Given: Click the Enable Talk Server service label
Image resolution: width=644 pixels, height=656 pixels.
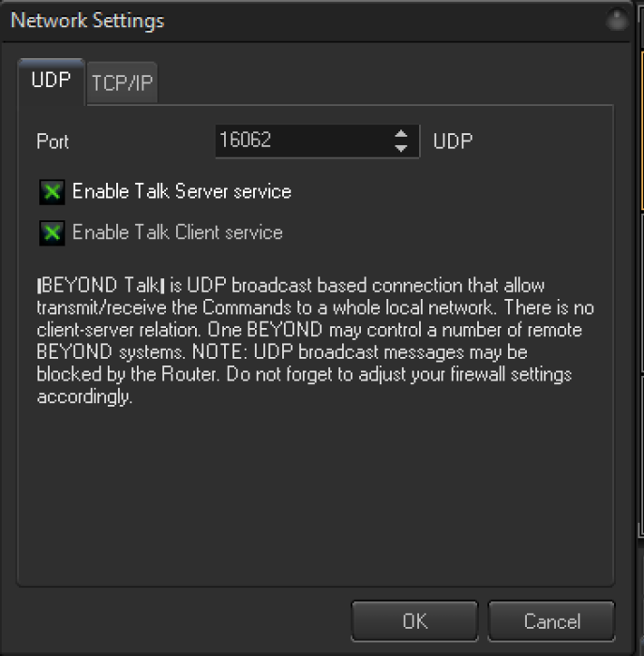Looking at the screenshot, I should [182, 192].
